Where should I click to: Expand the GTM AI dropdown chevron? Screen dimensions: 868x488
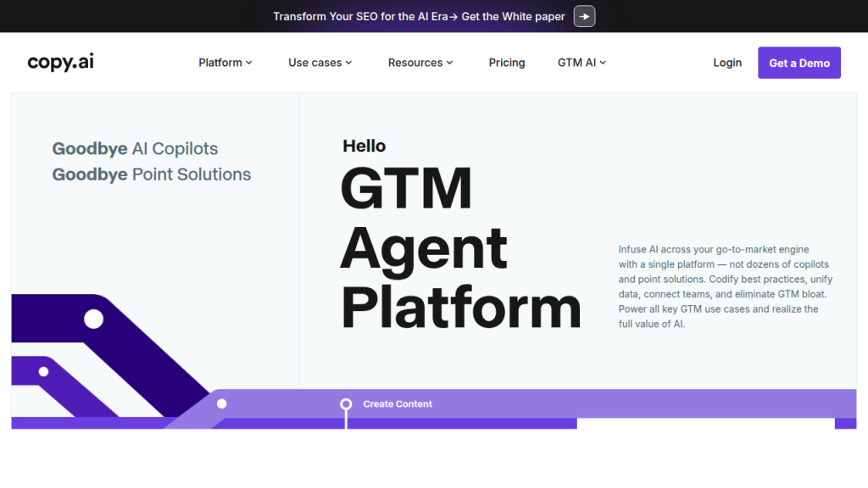(x=603, y=63)
